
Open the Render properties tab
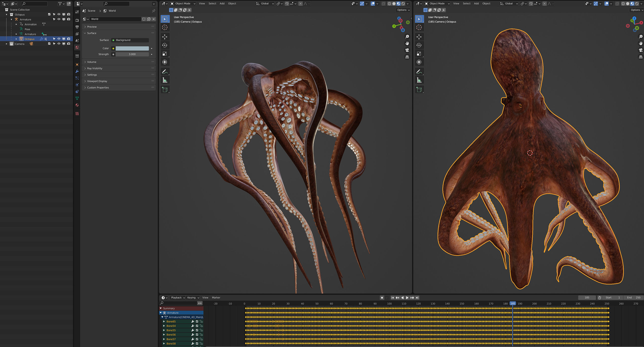pyautogui.click(x=77, y=20)
